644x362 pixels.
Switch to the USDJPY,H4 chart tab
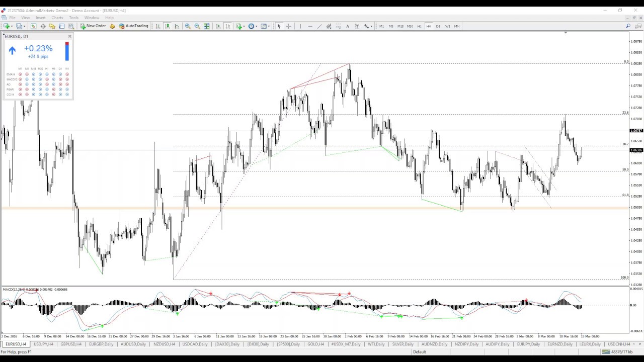(44, 344)
